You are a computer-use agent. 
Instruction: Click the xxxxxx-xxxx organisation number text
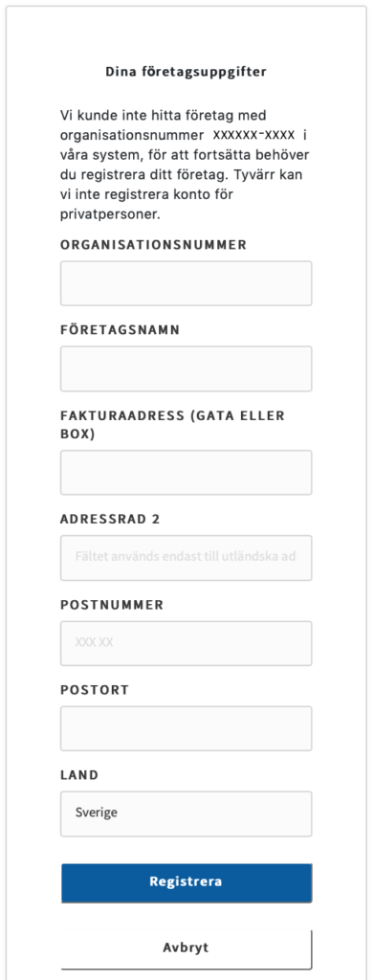[x=253, y=135]
